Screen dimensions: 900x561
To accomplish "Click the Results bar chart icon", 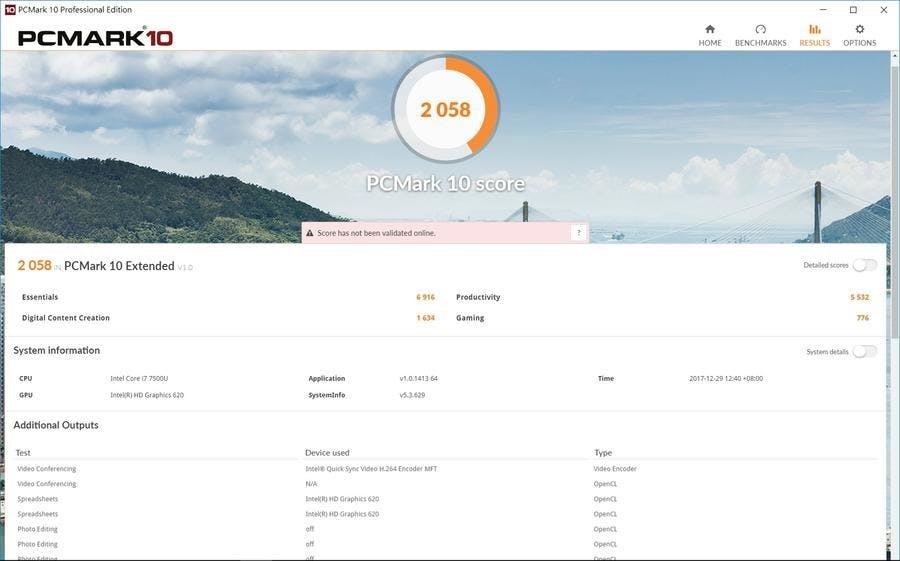I will click(814, 30).
